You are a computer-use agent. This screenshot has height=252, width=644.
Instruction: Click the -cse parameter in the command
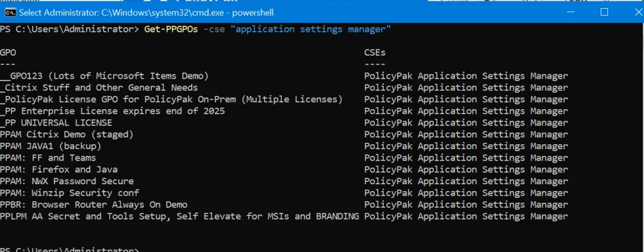[214, 29]
